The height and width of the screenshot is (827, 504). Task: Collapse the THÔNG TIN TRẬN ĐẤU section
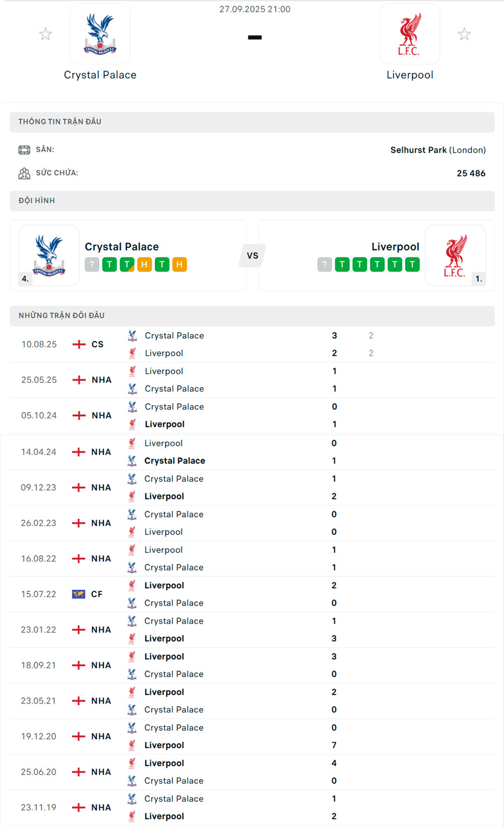click(252, 121)
